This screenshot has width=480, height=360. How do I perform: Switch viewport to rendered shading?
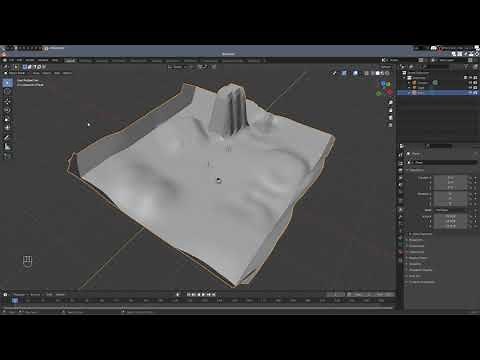point(387,73)
